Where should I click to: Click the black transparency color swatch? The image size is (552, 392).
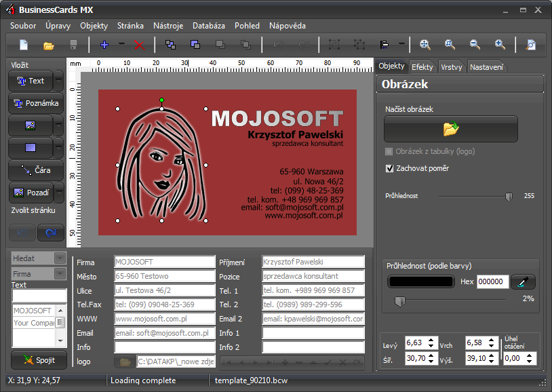420,281
